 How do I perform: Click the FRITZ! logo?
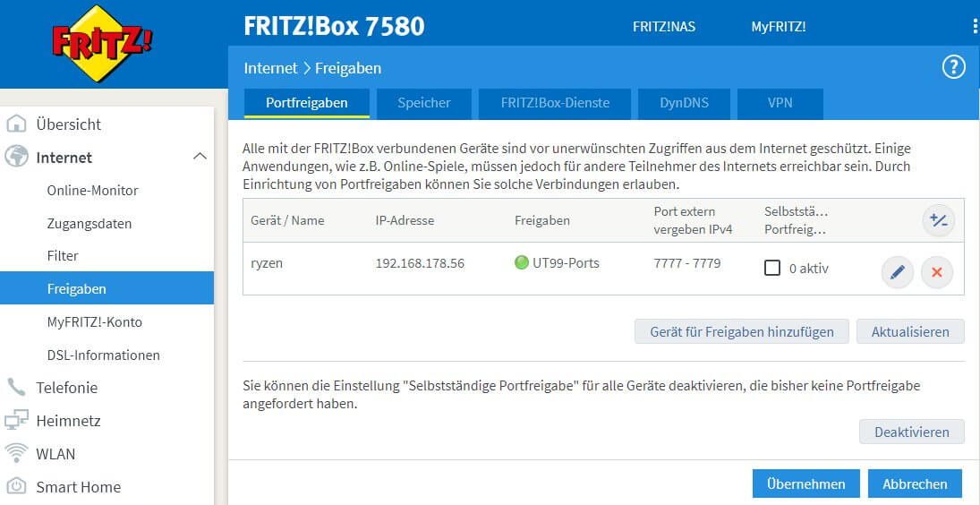pos(102,44)
